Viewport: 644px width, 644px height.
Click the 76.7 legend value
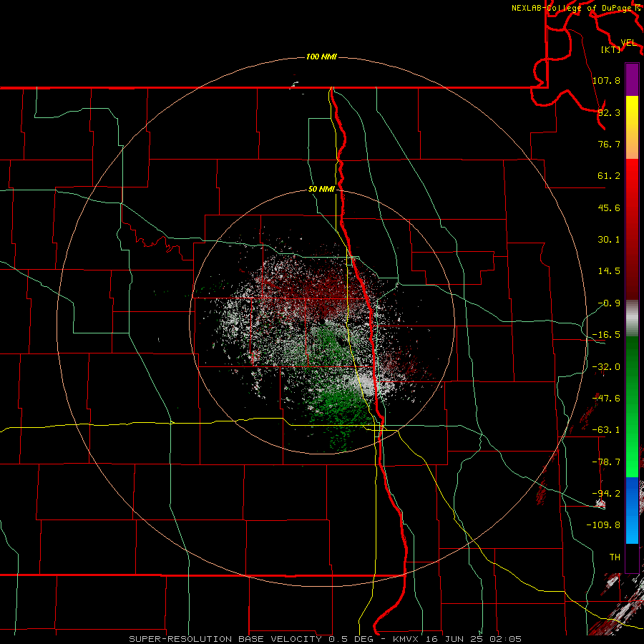pos(609,144)
